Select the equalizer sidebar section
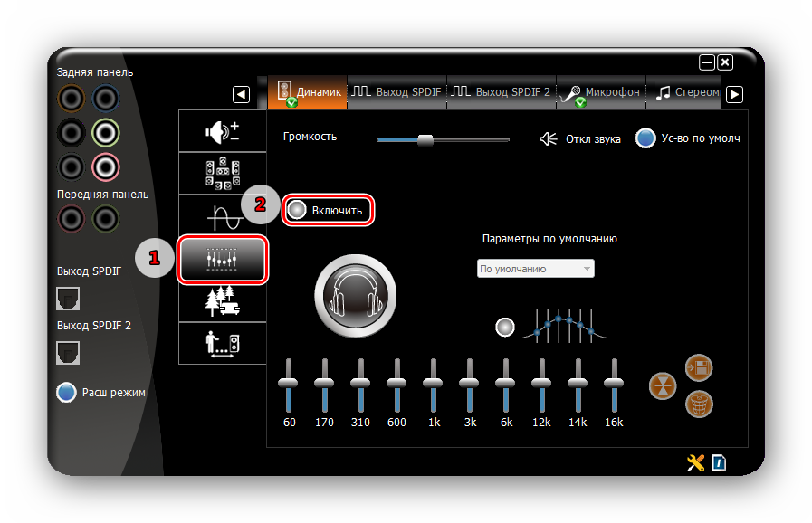 click(222, 259)
